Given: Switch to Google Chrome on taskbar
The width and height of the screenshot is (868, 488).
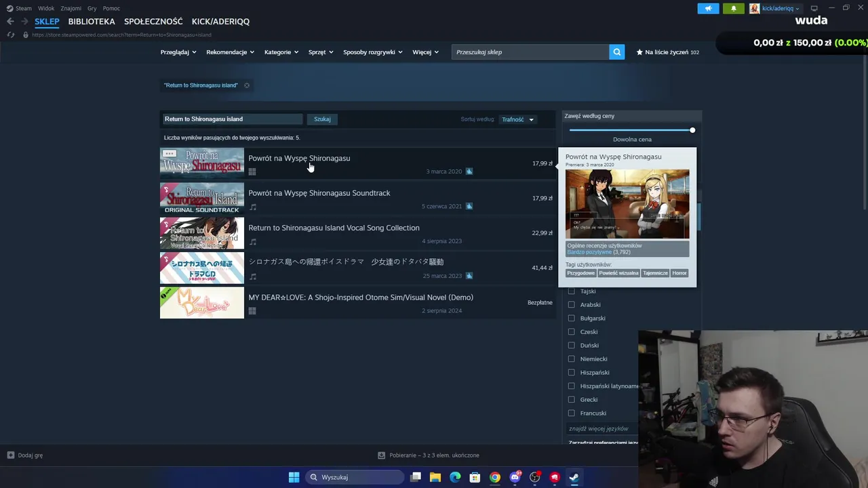Looking at the screenshot, I should pyautogui.click(x=495, y=477).
